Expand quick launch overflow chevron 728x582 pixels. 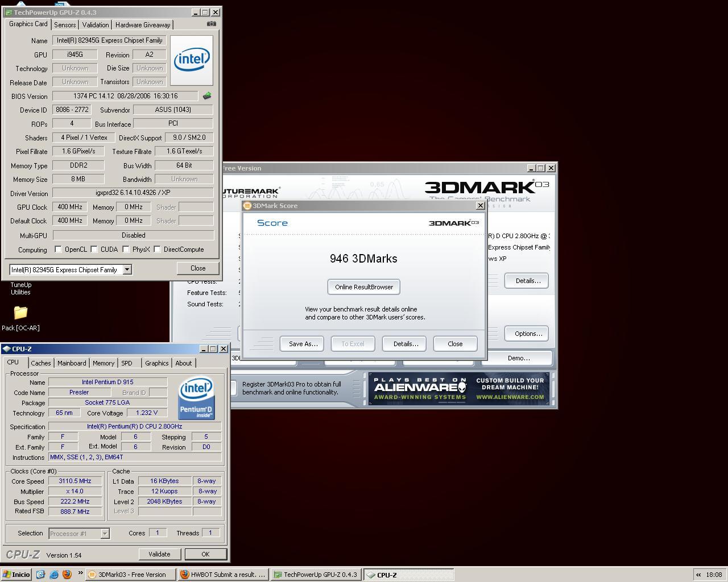tap(80, 573)
